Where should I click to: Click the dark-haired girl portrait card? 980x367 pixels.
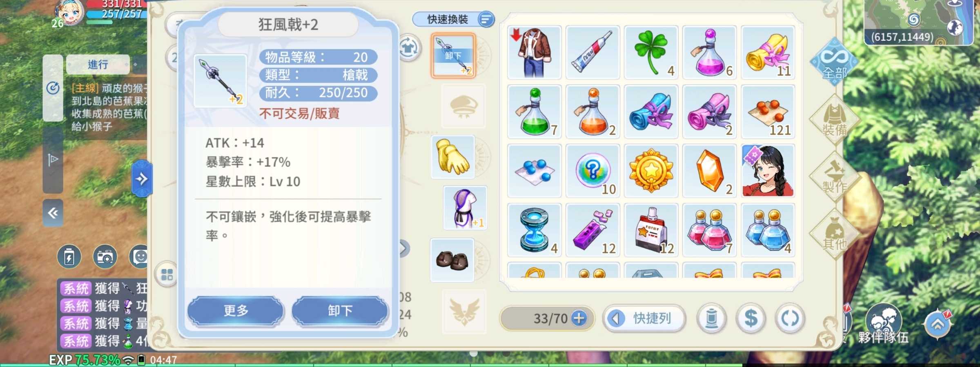768,171
